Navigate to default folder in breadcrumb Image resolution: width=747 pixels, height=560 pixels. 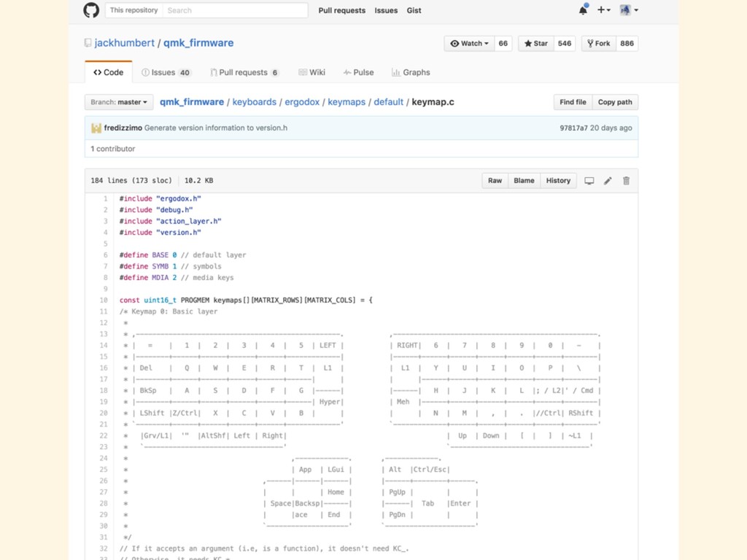(388, 102)
